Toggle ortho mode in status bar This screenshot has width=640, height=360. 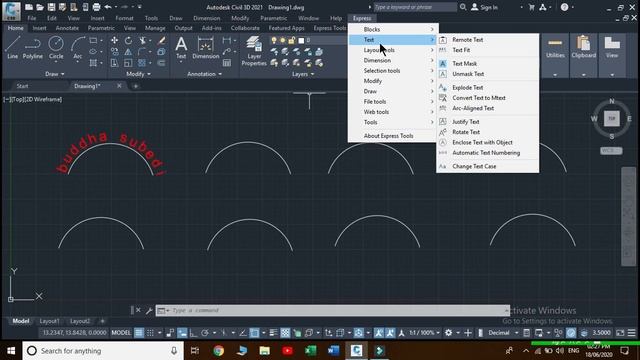coord(193,333)
